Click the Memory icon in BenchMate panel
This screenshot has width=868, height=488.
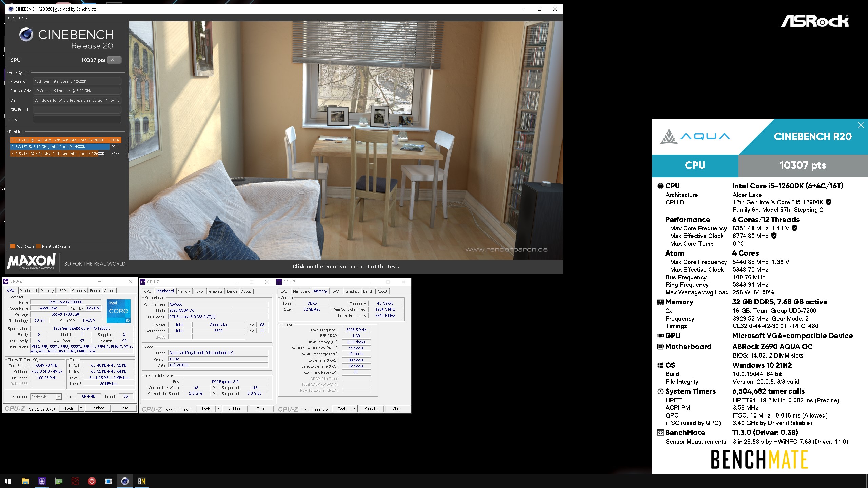pos(660,302)
